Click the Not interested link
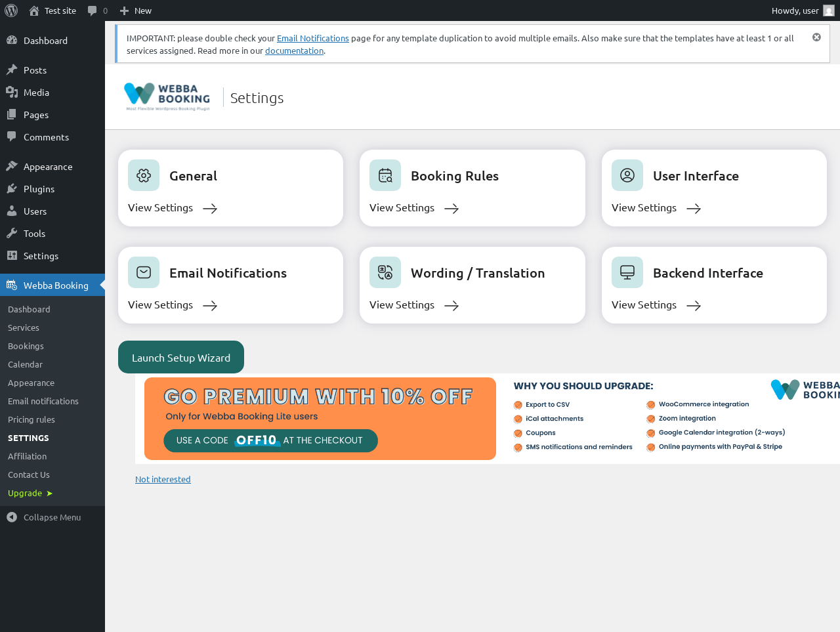The image size is (840, 632). click(163, 479)
